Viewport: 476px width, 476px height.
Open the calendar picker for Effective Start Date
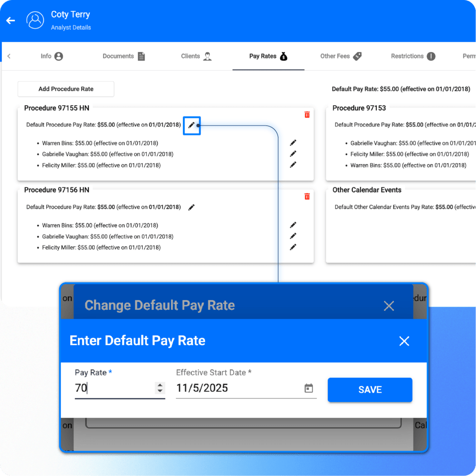(309, 389)
